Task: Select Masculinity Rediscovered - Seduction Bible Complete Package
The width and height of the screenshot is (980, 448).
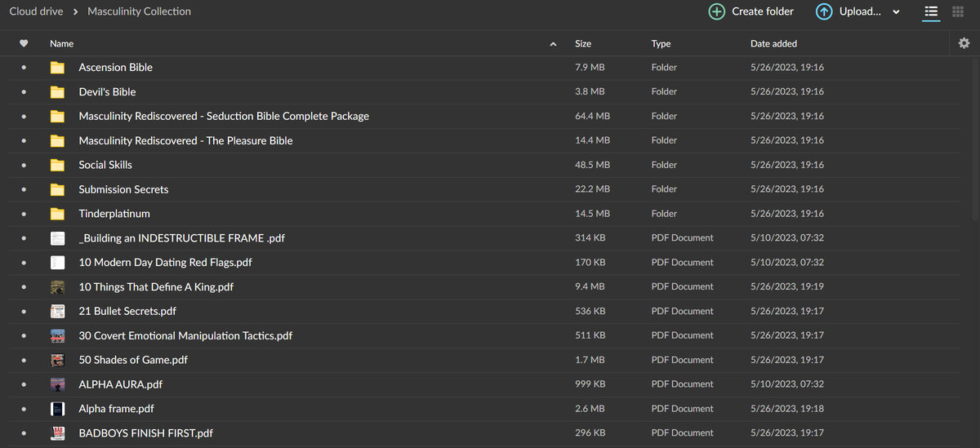Action: [x=224, y=117]
